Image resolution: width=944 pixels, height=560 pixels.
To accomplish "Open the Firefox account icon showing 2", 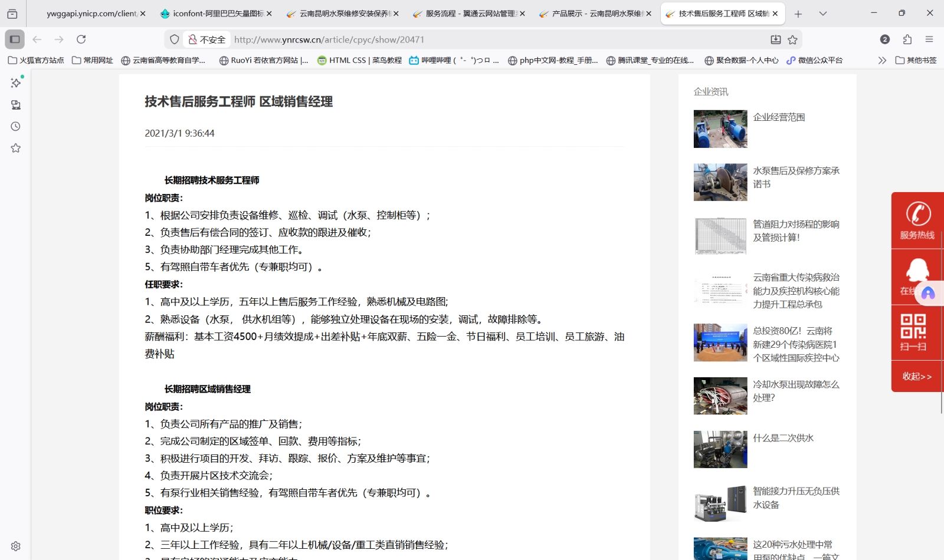I will click(x=884, y=39).
